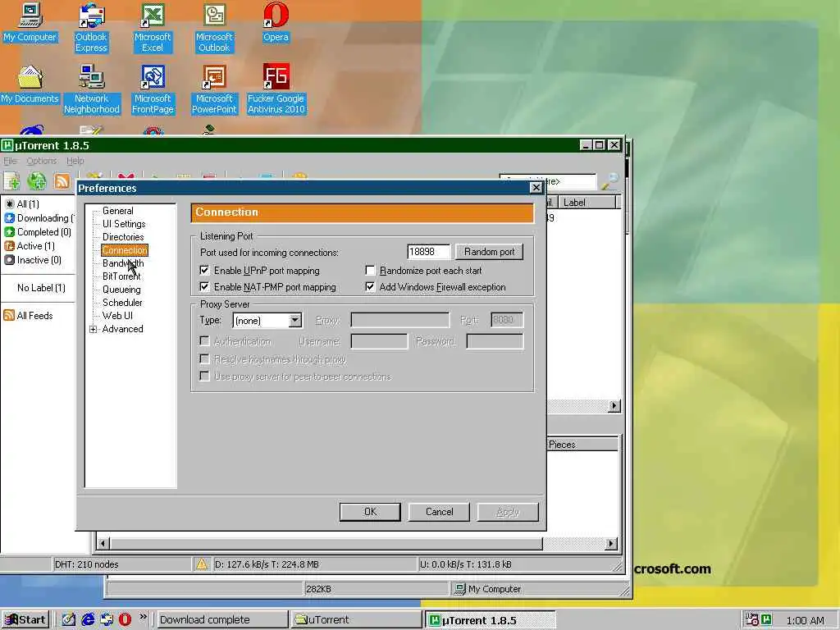Screen dimensions: 840x630
Task: Expand quick launch overflow chevron
Action: 143,617
